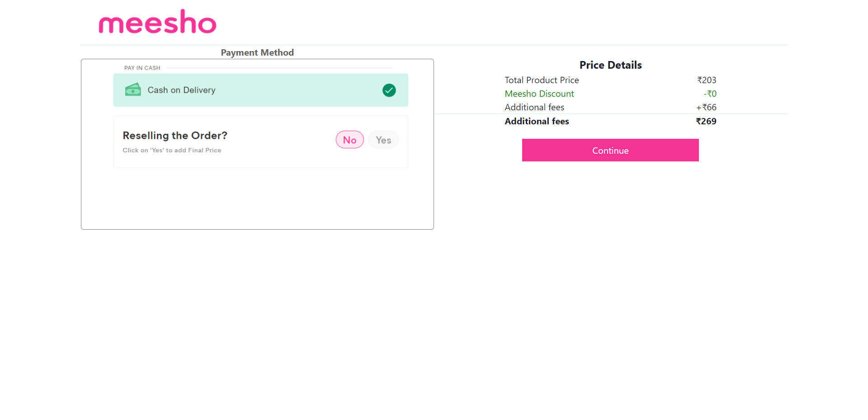Click the Price Details title

click(610, 65)
